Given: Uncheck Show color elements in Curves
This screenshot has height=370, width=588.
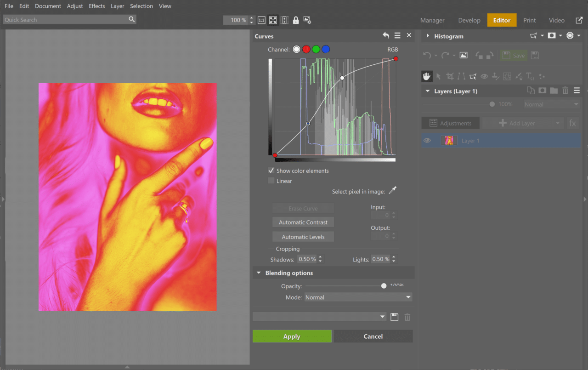Looking at the screenshot, I should [271, 171].
